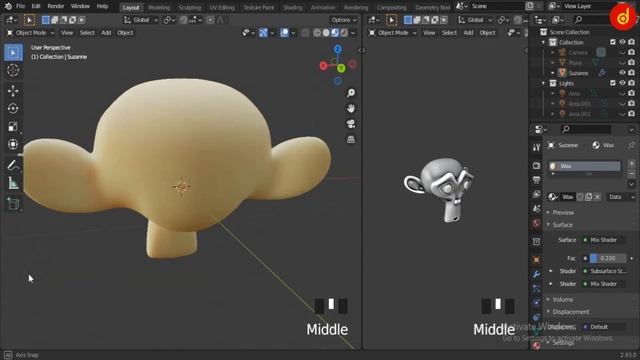Open the Render properties tab

point(536,166)
